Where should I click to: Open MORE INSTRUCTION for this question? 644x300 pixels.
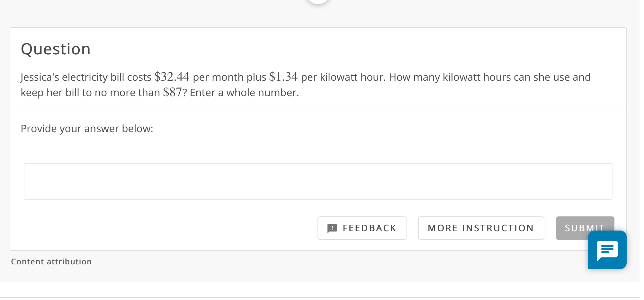coord(481,228)
